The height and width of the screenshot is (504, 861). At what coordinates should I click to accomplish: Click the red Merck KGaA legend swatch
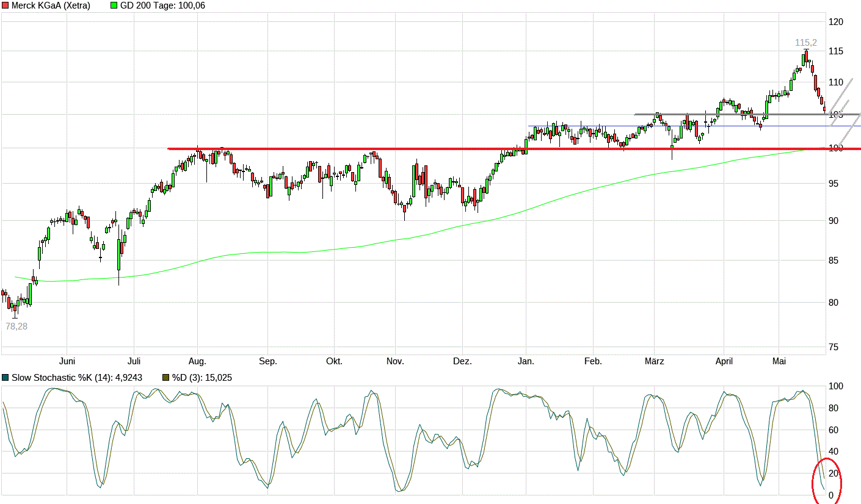tap(5, 5)
